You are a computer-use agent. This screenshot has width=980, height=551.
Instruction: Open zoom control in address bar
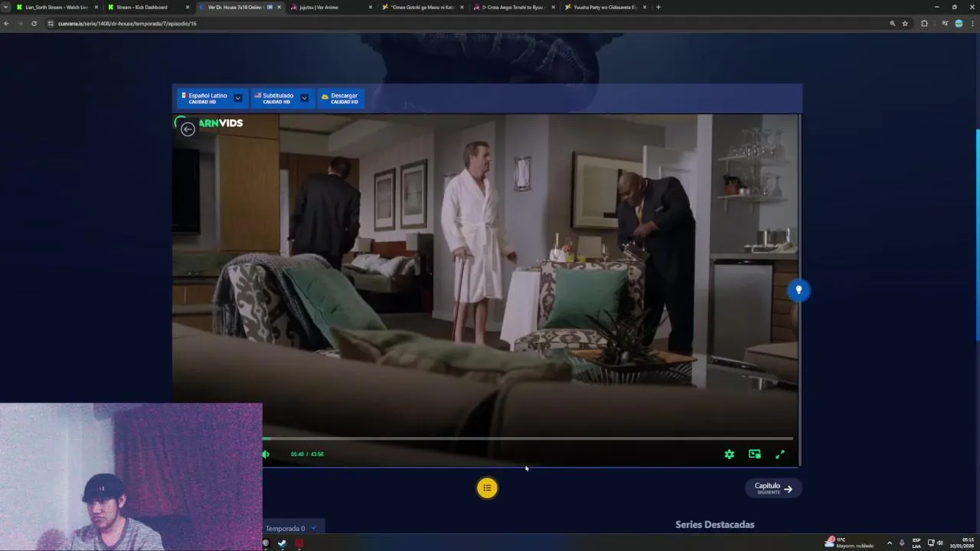coord(892,24)
